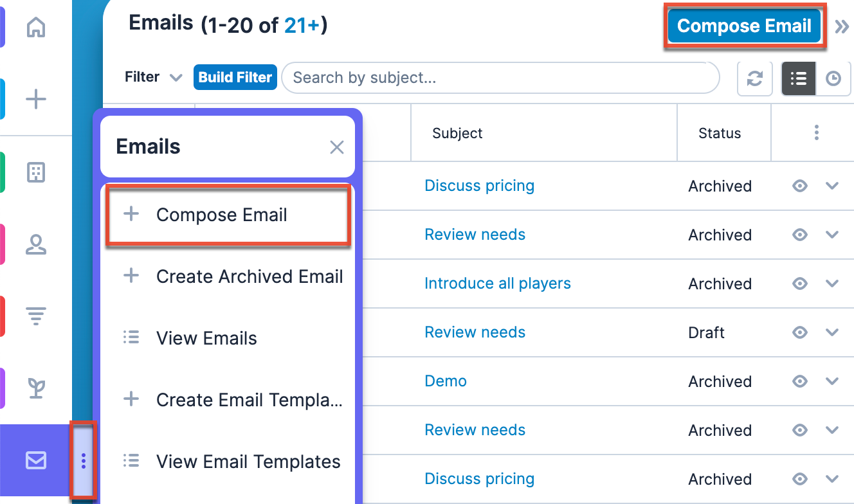Toggle visibility of the Demo email

point(799,381)
